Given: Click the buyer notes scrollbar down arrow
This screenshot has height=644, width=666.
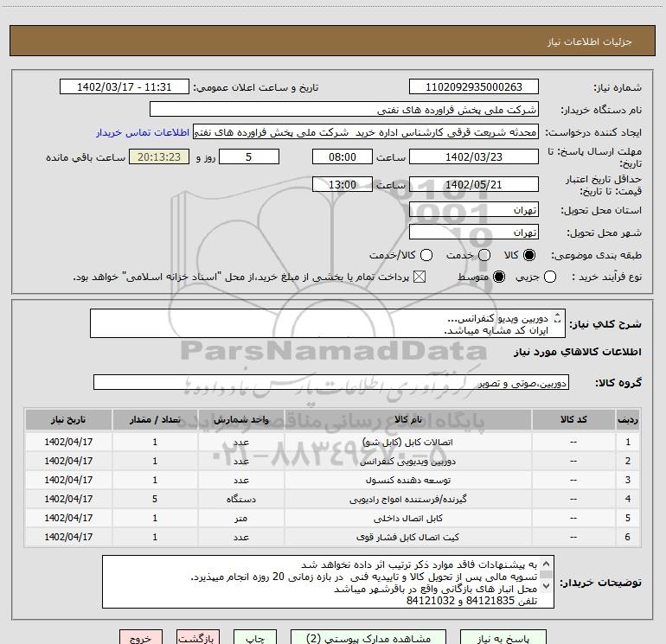Looking at the screenshot, I should pos(547,586).
